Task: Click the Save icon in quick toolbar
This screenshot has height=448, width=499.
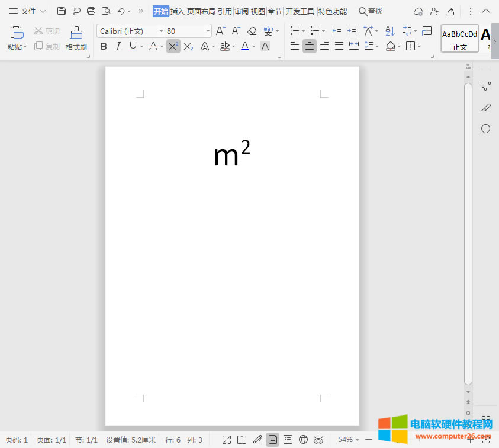Action: 62,11
